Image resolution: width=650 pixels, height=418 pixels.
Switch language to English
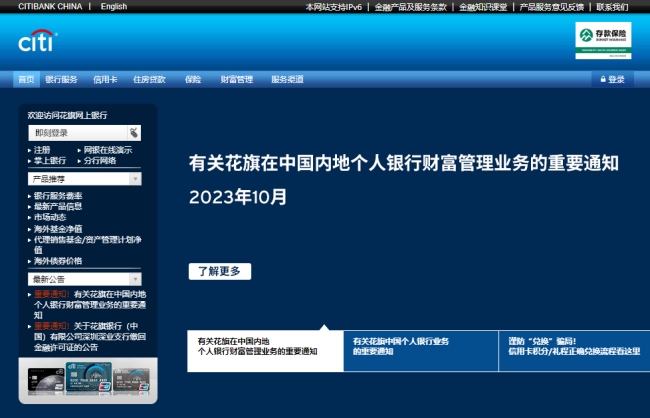(x=114, y=7)
